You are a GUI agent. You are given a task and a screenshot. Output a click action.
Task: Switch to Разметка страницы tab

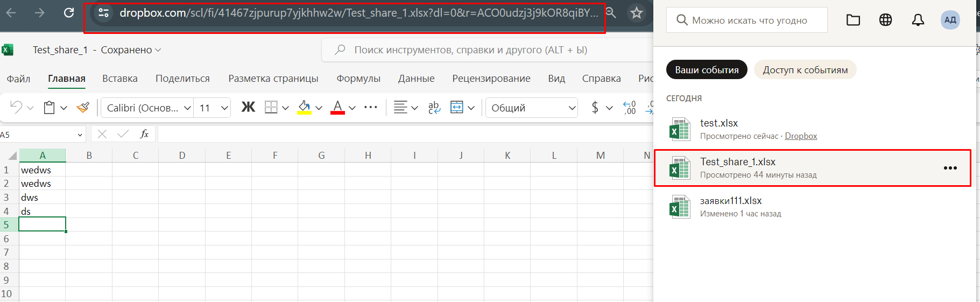(x=273, y=79)
